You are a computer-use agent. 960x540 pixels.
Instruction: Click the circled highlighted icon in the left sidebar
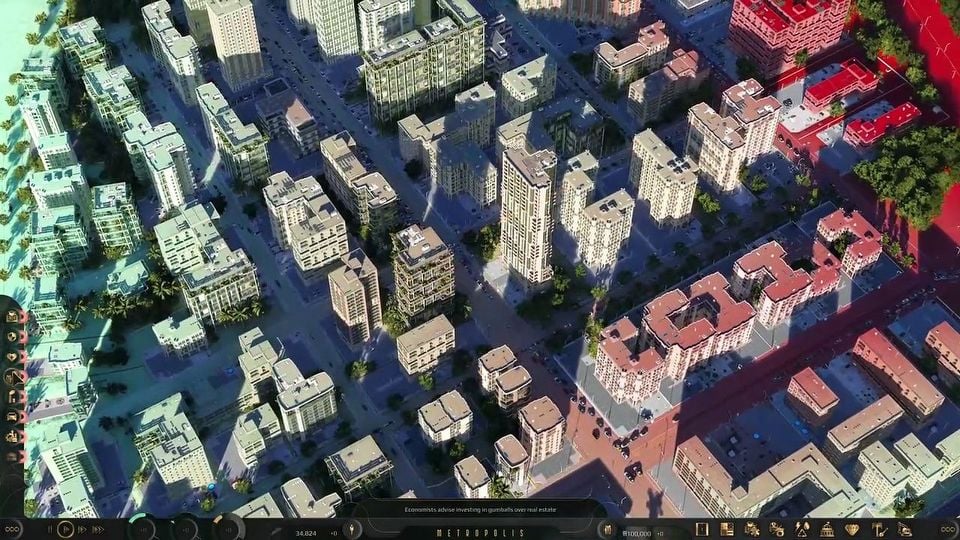point(13,377)
